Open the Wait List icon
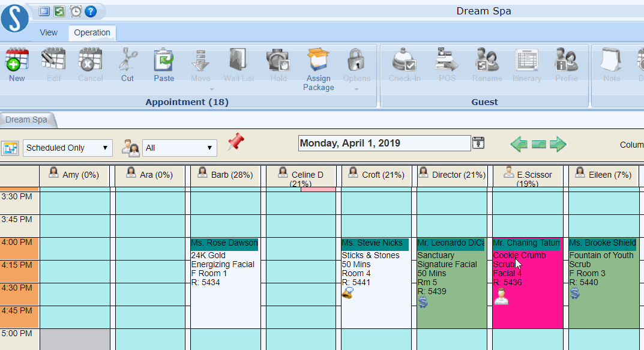The image size is (644, 350). point(239,60)
